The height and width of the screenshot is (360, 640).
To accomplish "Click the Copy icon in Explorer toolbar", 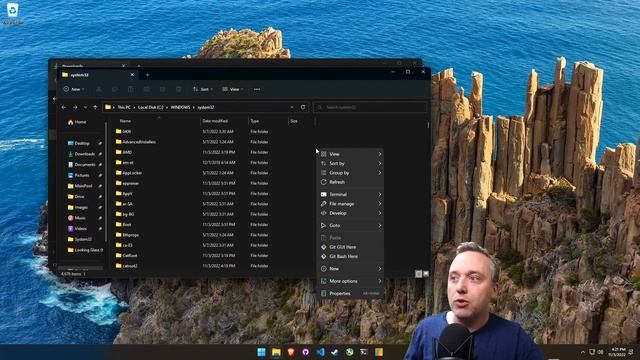I will [x=115, y=89].
